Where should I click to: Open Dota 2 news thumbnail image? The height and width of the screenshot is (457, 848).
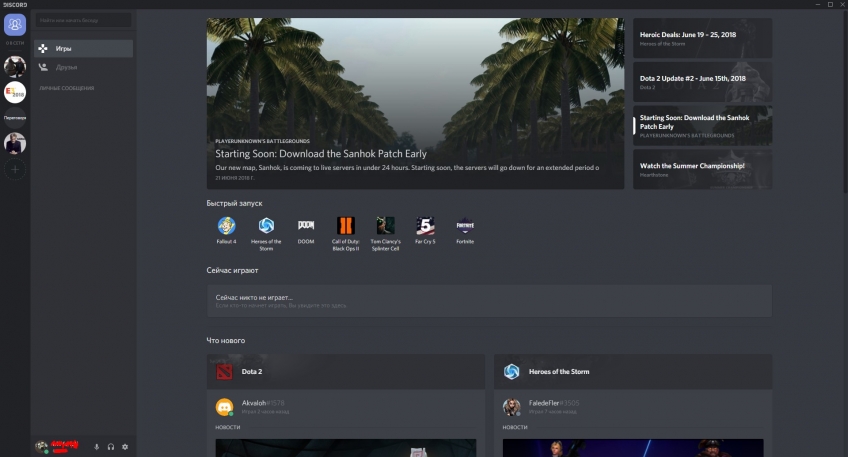346,448
